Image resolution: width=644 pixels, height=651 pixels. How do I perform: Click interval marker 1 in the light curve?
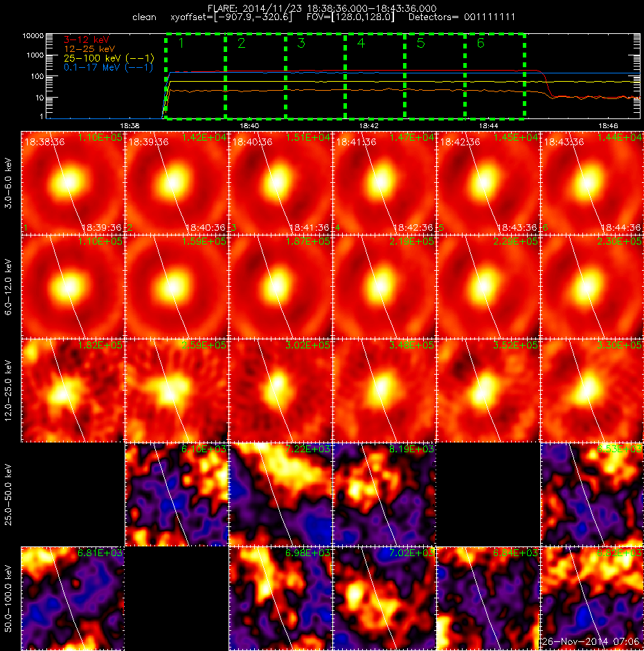click(x=181, y=43)
